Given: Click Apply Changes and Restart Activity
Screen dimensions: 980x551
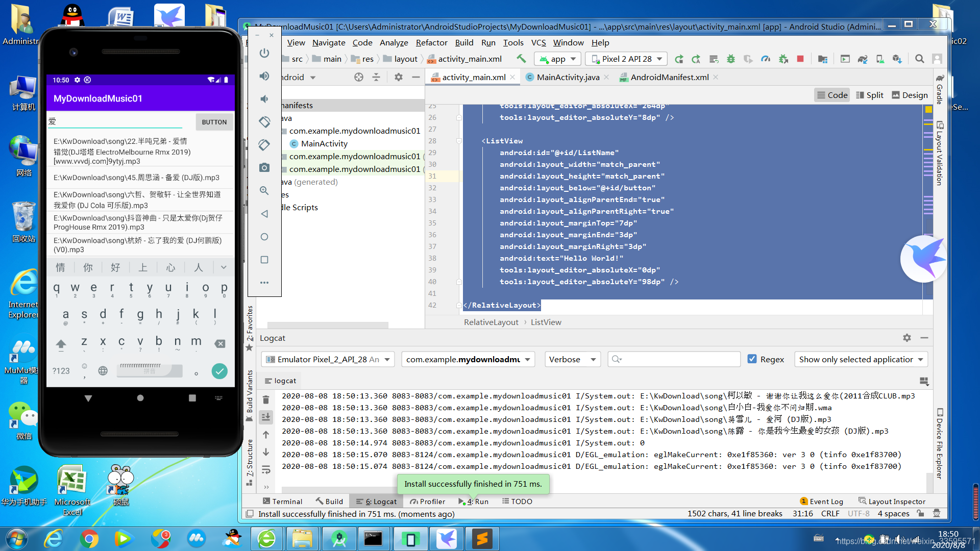Looking at the screenshot, I should pyautogui.click(x=696, y=59).
